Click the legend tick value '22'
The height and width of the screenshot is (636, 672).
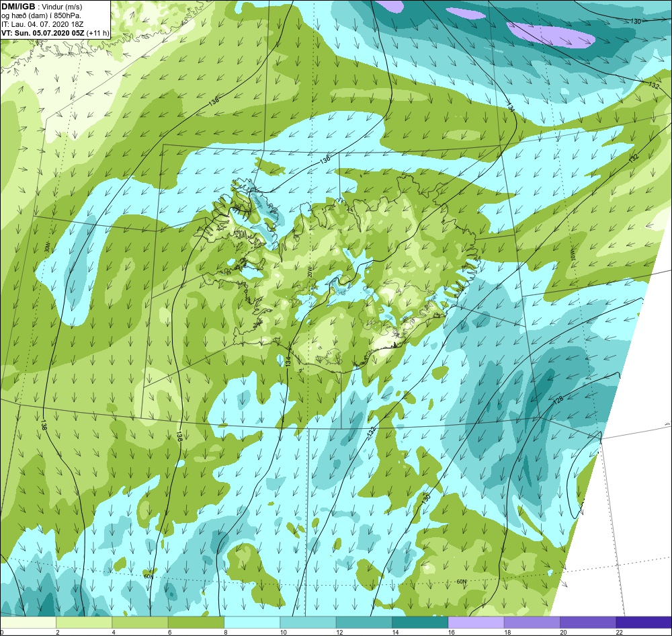click(619, 632)
